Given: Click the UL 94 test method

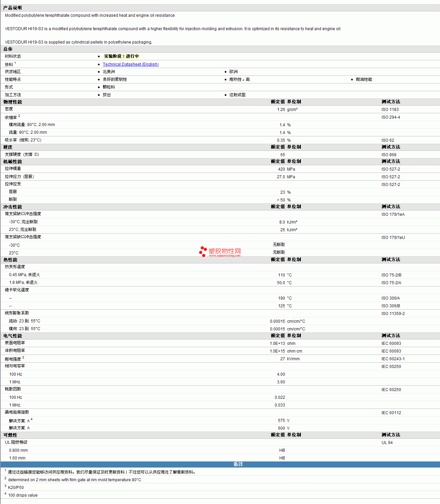Looking at the screenshot, I should coord(387,443).
